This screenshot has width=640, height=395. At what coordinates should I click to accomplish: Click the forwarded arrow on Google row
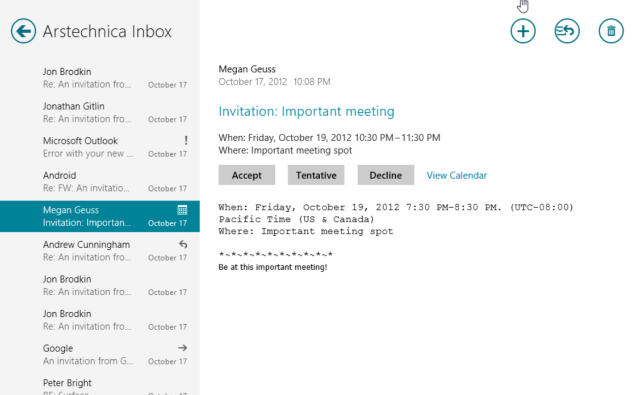tap(182, 348)
